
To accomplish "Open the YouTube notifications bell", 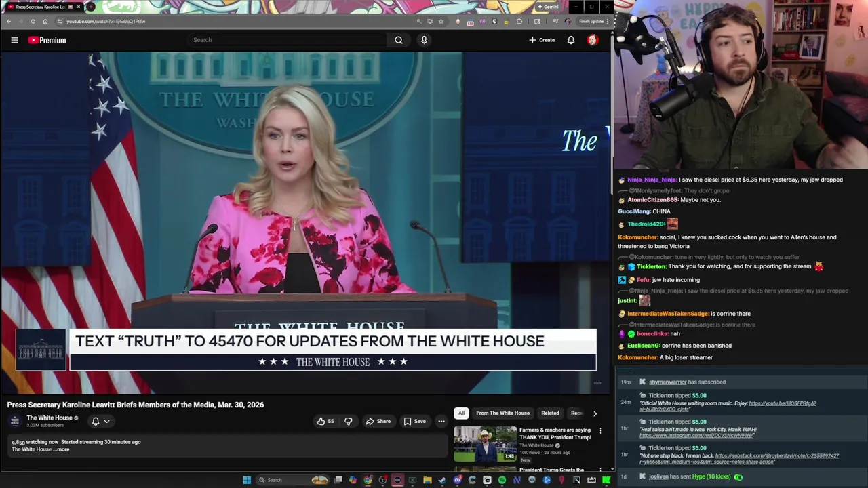I will point(571,40).
